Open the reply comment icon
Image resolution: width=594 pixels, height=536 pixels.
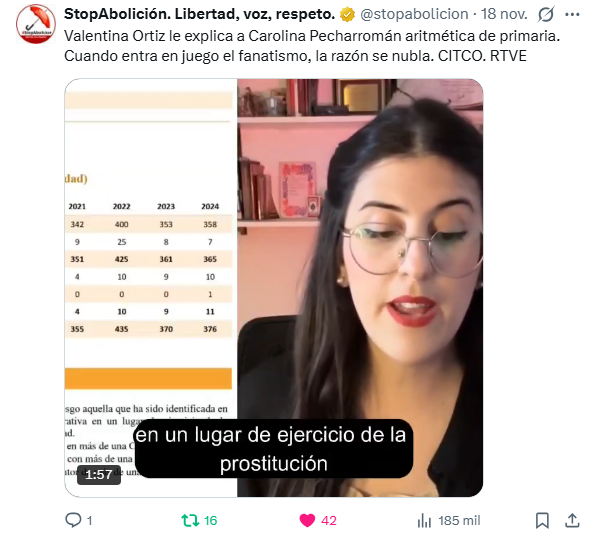click(x=73, y=520)
